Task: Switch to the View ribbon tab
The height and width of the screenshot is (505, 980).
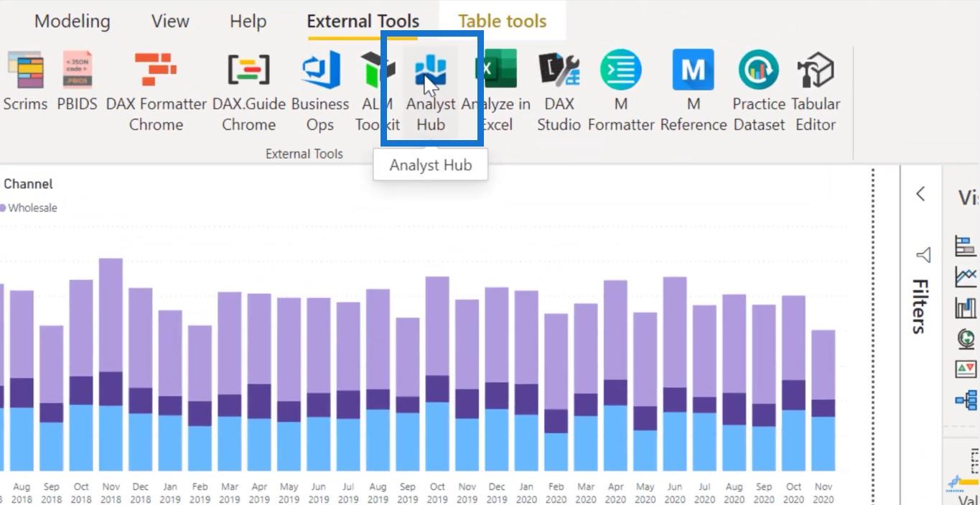Action: point(170,22)
